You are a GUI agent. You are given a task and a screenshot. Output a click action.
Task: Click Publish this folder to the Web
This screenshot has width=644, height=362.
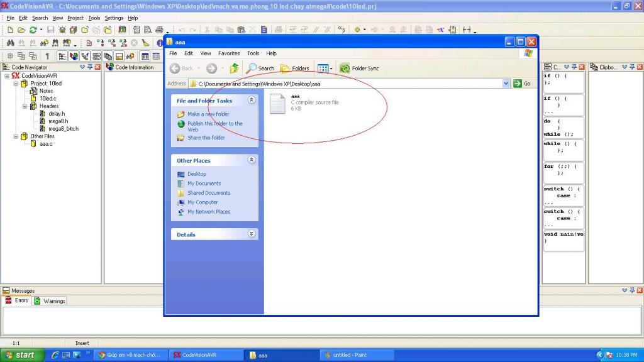point(215,126)
